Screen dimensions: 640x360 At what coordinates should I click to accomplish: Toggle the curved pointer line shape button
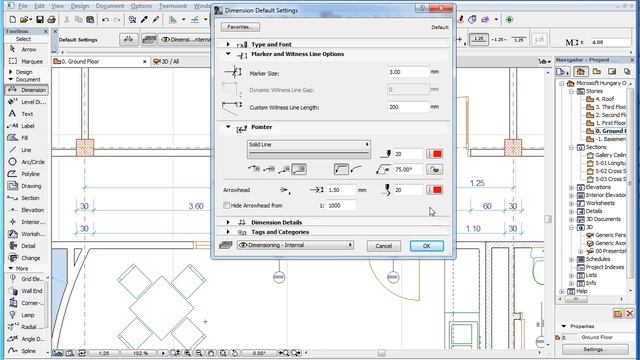(x=356, y=169)
